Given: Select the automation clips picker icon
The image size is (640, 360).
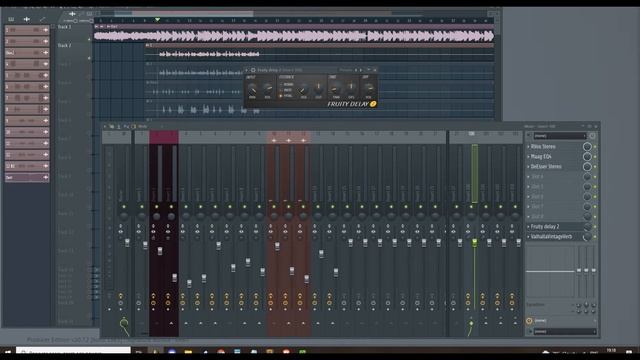Looking at the screenshot, I should click(42, 19).
